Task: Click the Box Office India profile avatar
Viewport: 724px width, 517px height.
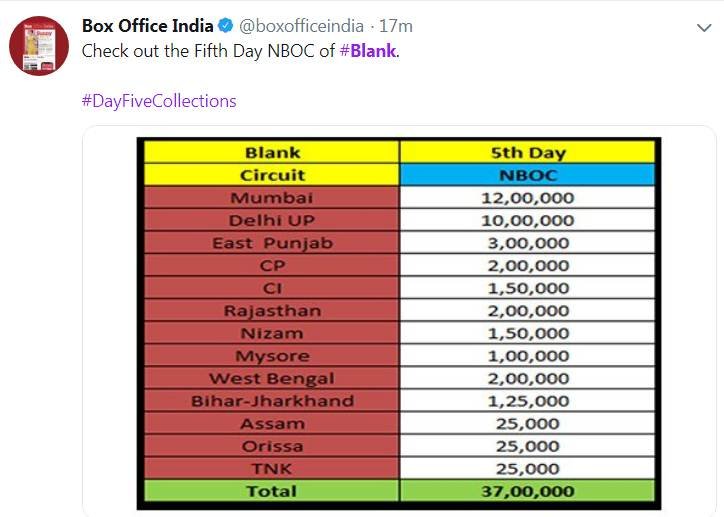Action: pos(38,45)
